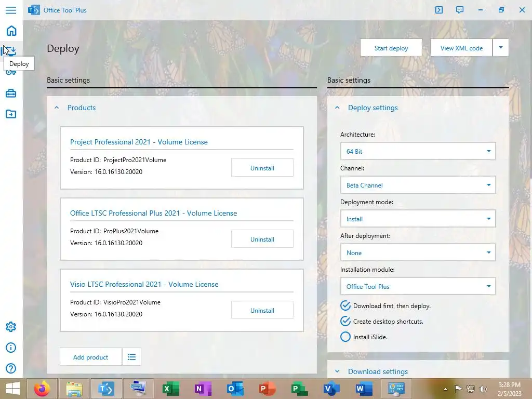The image size is (532, 399).
Task: Open Excel from the taskbar
Action: [170, 389]
